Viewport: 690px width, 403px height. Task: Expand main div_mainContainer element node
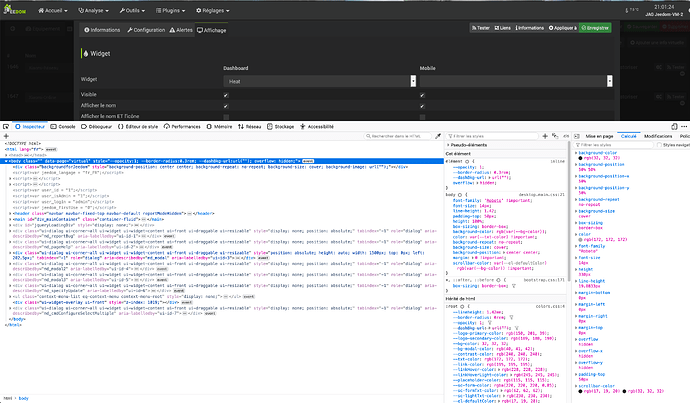point(11,219)
